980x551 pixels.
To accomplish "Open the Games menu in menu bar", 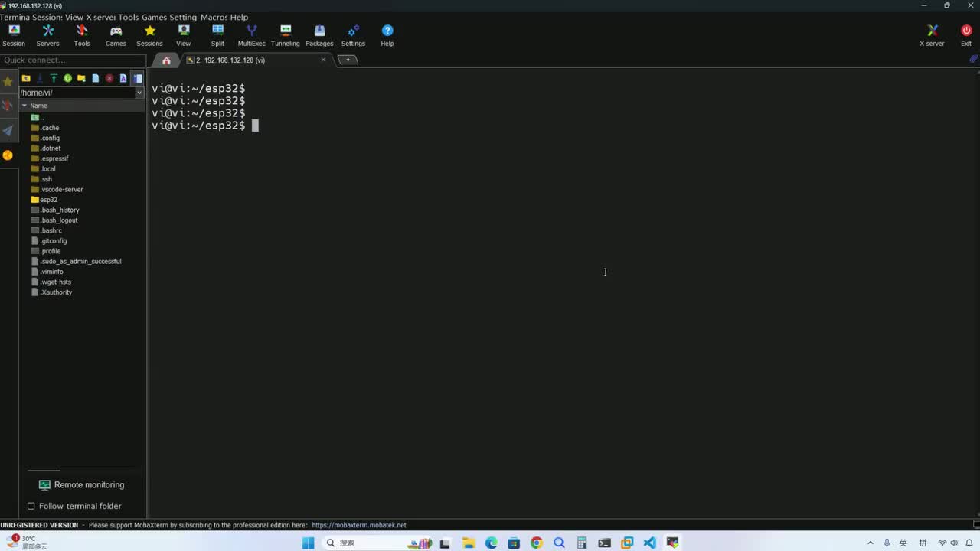I will pyautogui.click(x=155, y=17).
